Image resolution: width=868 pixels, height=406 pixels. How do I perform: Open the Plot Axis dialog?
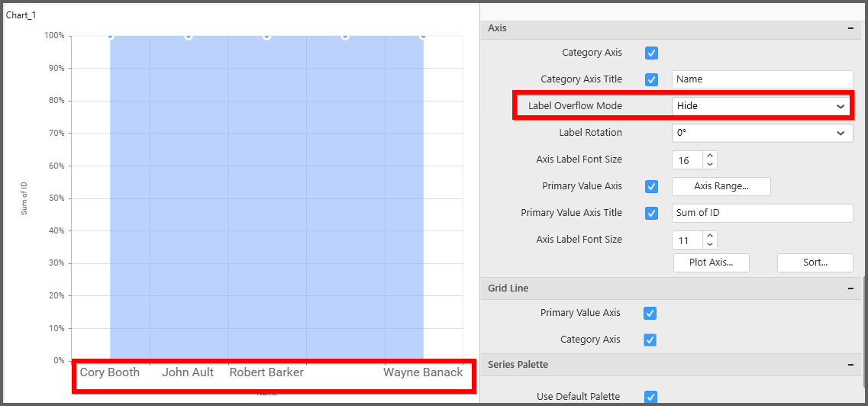click(x=711, y=263)
